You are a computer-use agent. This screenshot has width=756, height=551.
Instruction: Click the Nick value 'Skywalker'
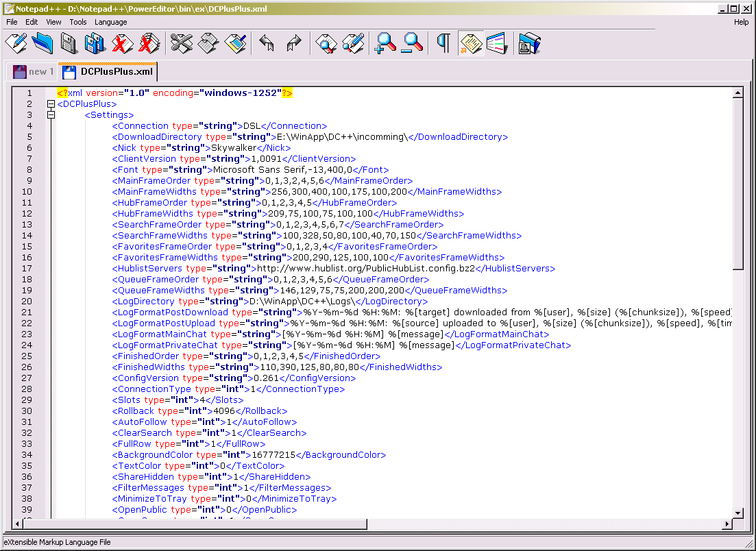click(x=233, y=147)
